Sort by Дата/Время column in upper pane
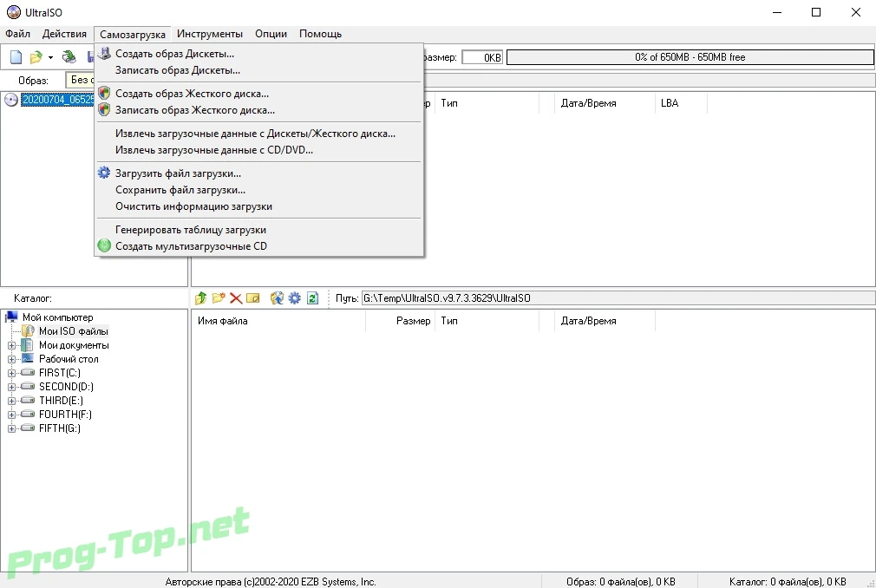 (x=605, y=103)
